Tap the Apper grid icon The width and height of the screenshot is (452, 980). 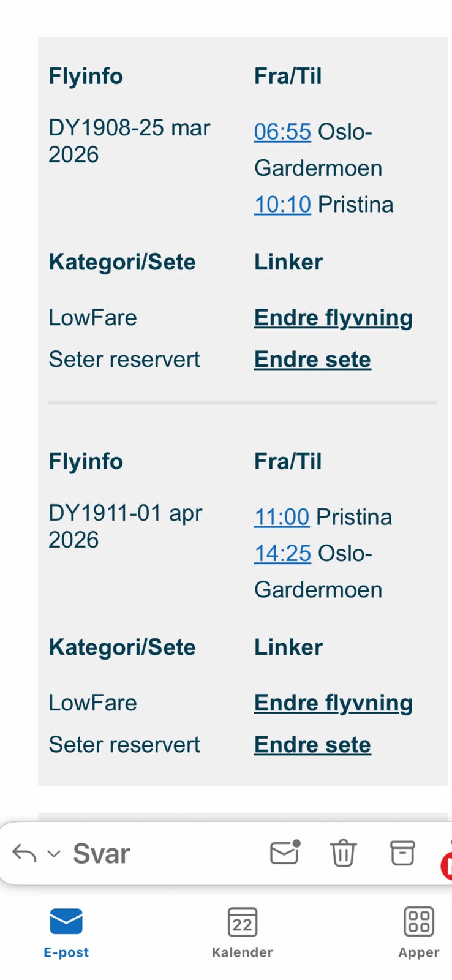pyautogui.click(x=419, y=922)
